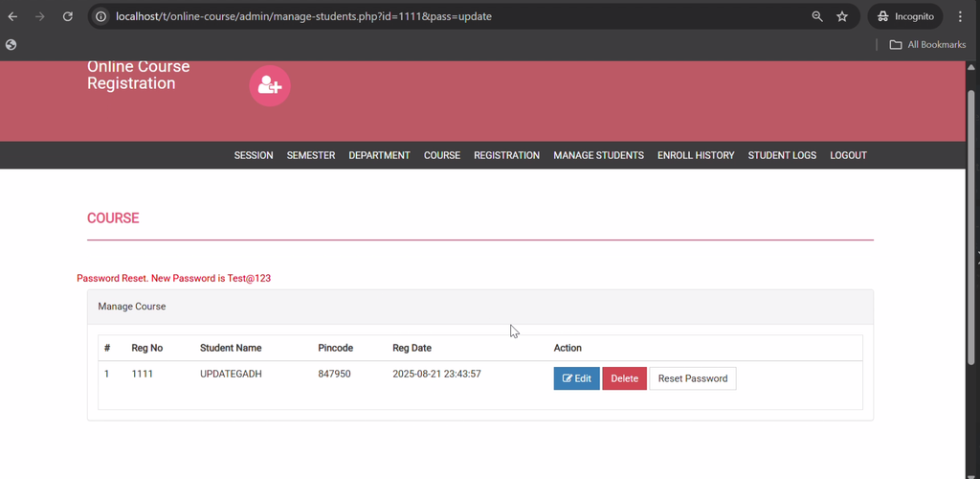Open the REGISTRATION menu item

click(507, 155)
